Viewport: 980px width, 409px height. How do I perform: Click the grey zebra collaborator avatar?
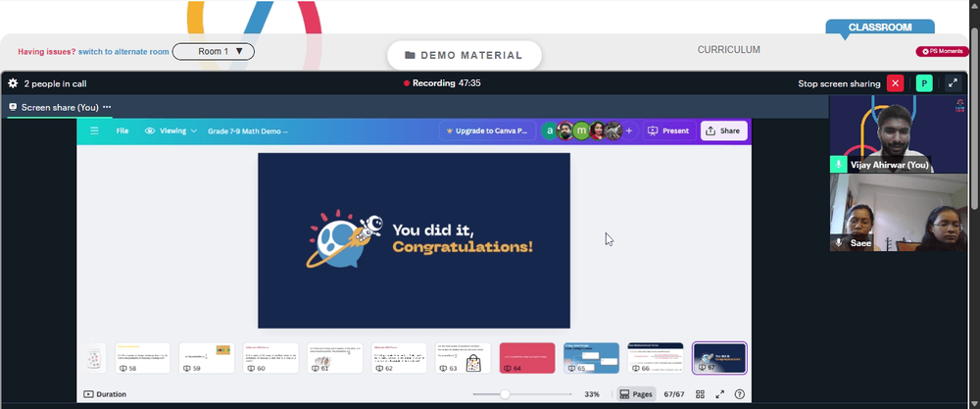point(613,130)
